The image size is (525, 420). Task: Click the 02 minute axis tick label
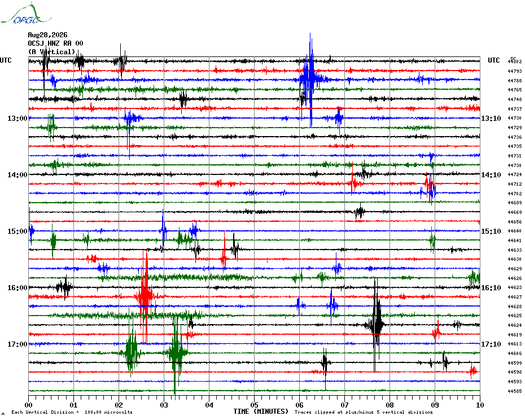coord(119,405)
